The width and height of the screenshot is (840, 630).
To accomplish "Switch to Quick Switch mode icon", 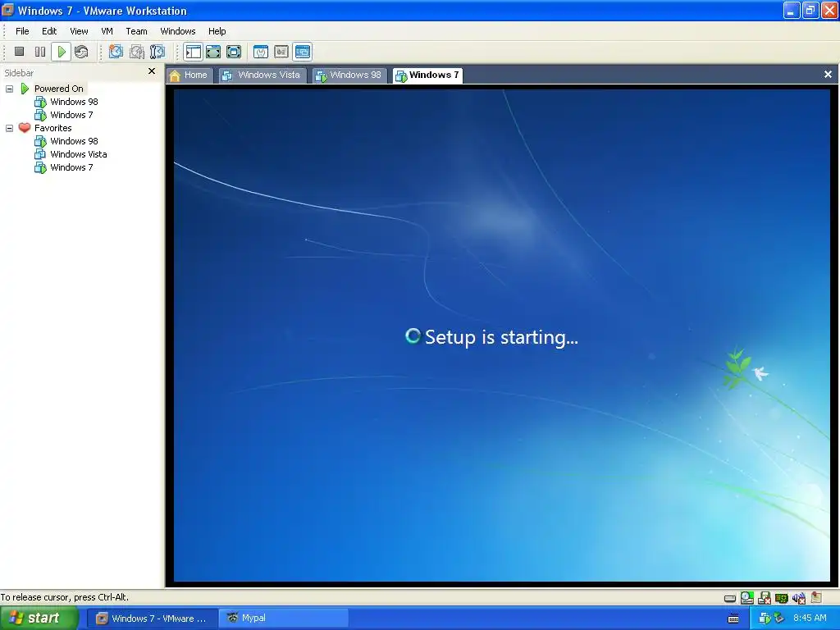I will click(x=213, y=52).
